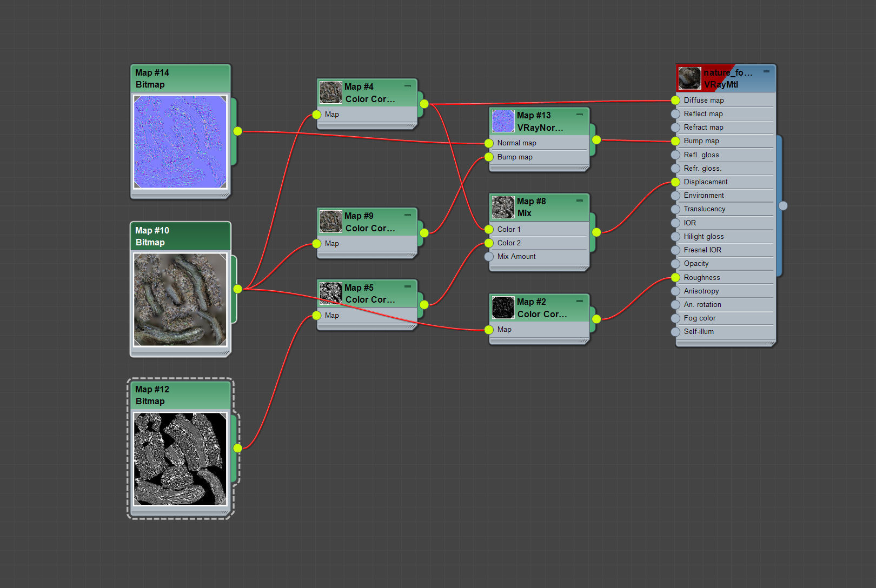Click the Translucency socket on VRayMtl
Screen dimensions: 876x588
click(x=675, y=209)
